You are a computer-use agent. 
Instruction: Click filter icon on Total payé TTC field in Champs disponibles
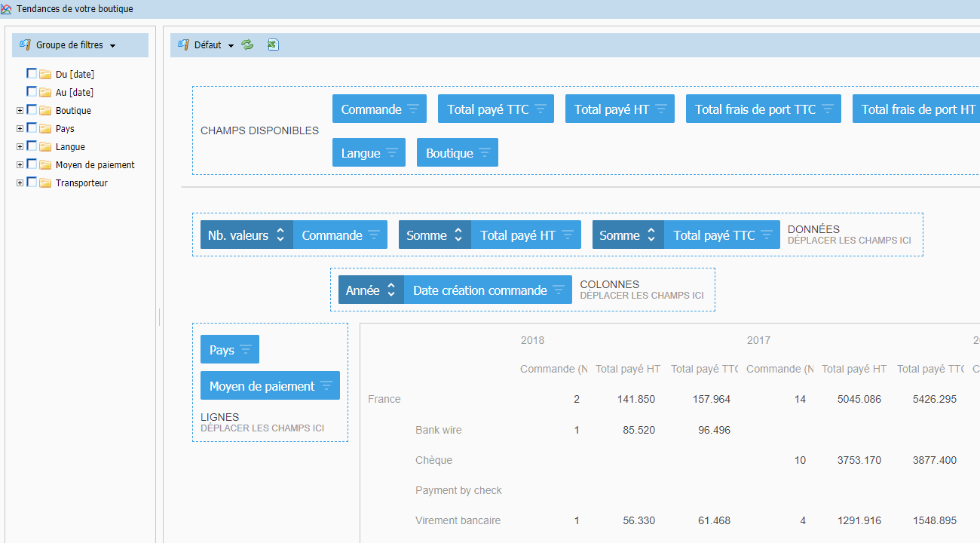(x=541, y=109)
